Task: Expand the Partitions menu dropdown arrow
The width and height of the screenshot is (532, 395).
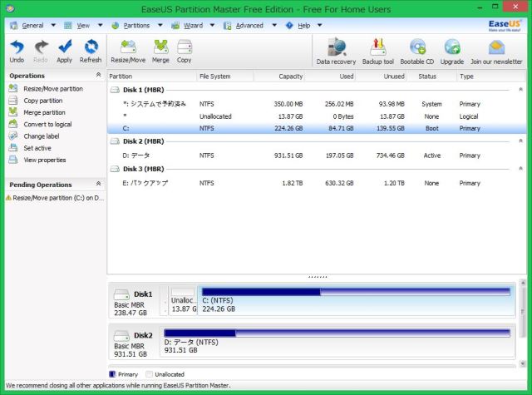Action: click(x=160, y=25)
